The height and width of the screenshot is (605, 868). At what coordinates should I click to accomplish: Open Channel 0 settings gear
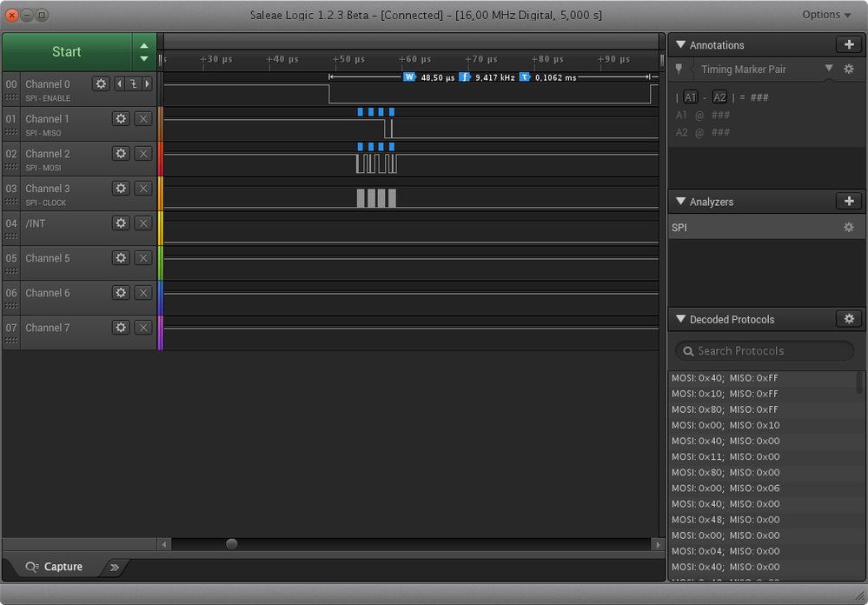point(101,84)
